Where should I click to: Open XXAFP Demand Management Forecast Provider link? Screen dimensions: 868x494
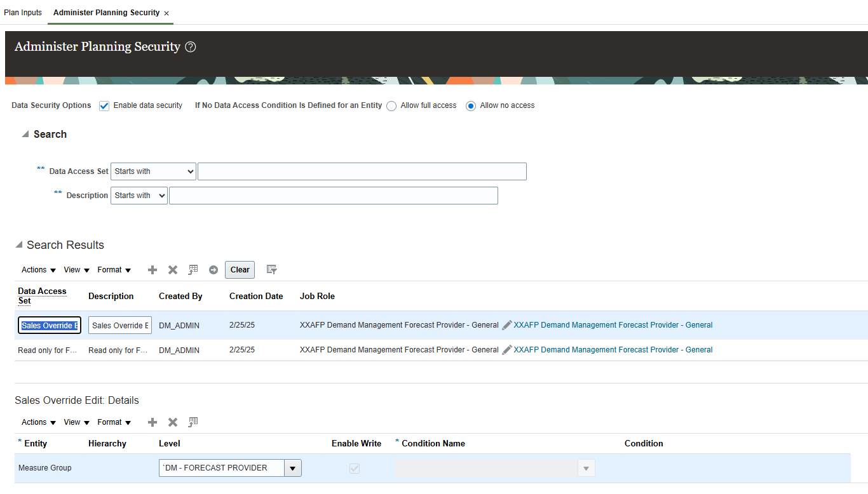(x=612, y=324)
